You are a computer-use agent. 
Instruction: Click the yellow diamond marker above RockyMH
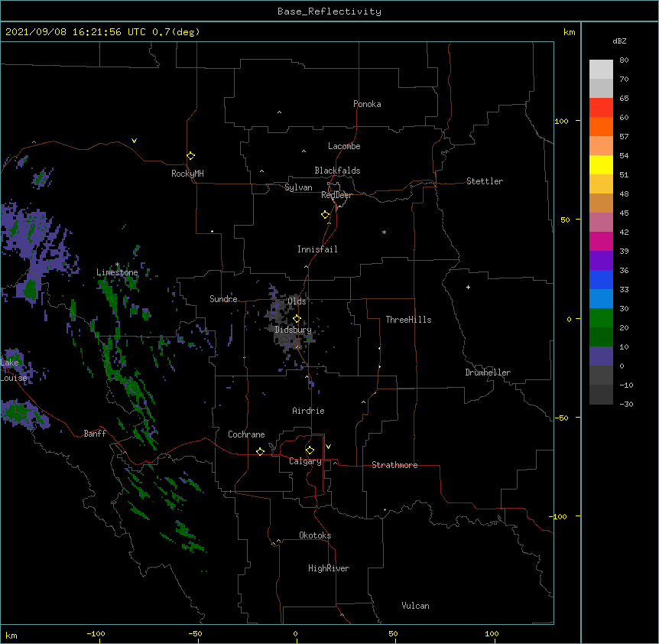pyautogui.click(x=190, y=156)
